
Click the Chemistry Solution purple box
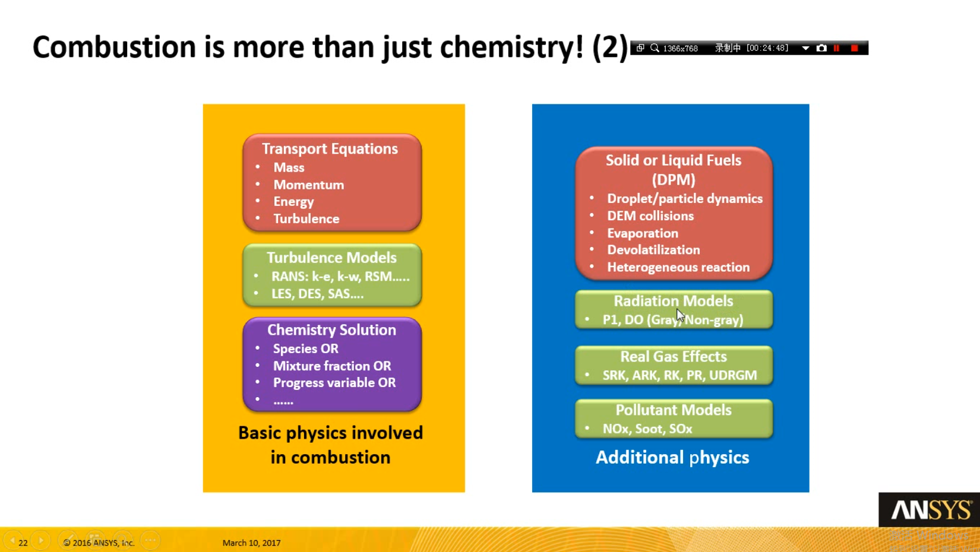click(x=332, y=364)
